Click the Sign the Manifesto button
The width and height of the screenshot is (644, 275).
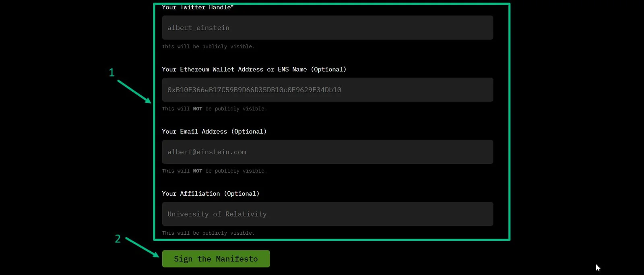pyautogui.click(x=216, y=259)
